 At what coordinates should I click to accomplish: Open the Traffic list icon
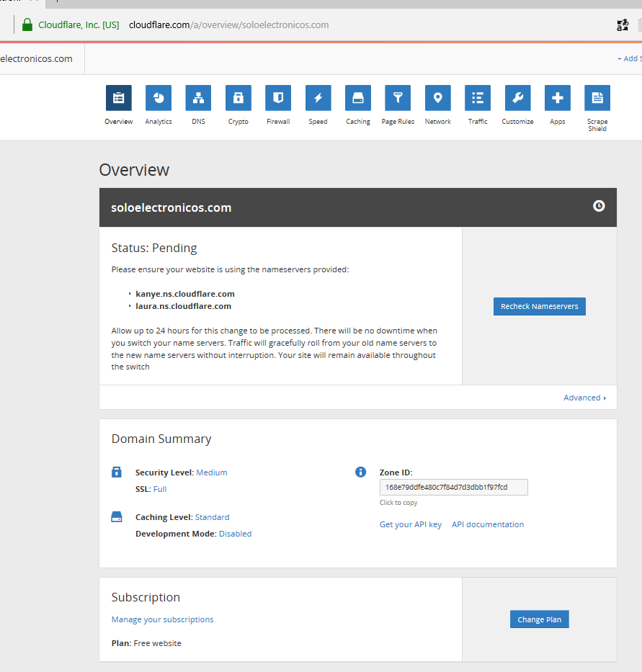pos(478,98)
